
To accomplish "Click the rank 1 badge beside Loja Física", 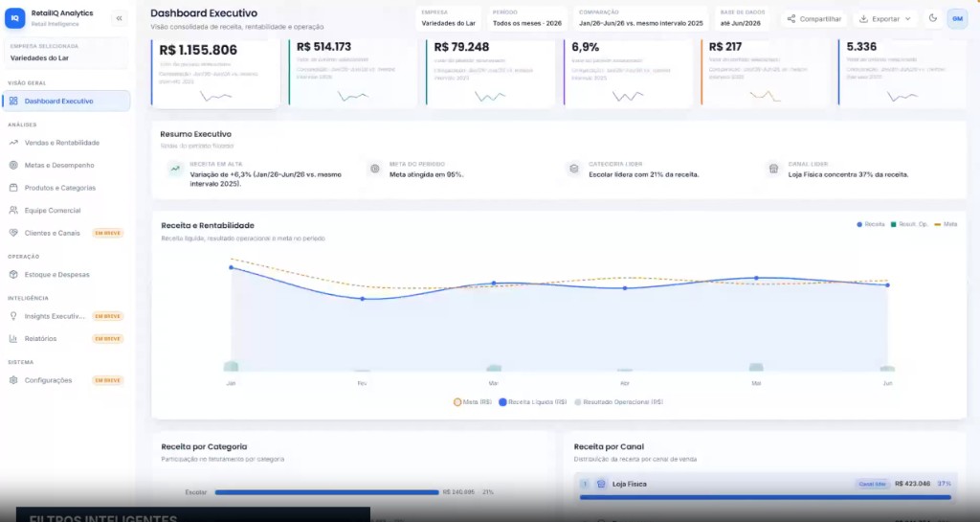I will click(585, 484).
